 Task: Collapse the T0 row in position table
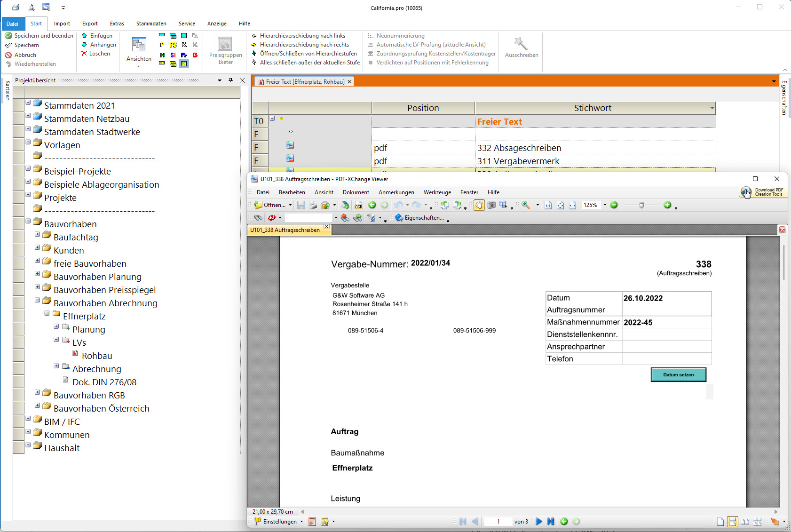pyautogui.click(x=272, y=119)
